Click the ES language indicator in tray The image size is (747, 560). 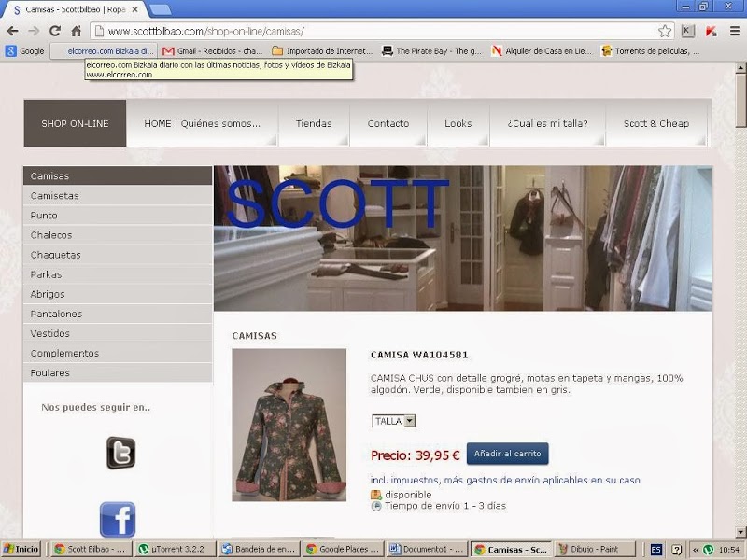click(655, 550)
